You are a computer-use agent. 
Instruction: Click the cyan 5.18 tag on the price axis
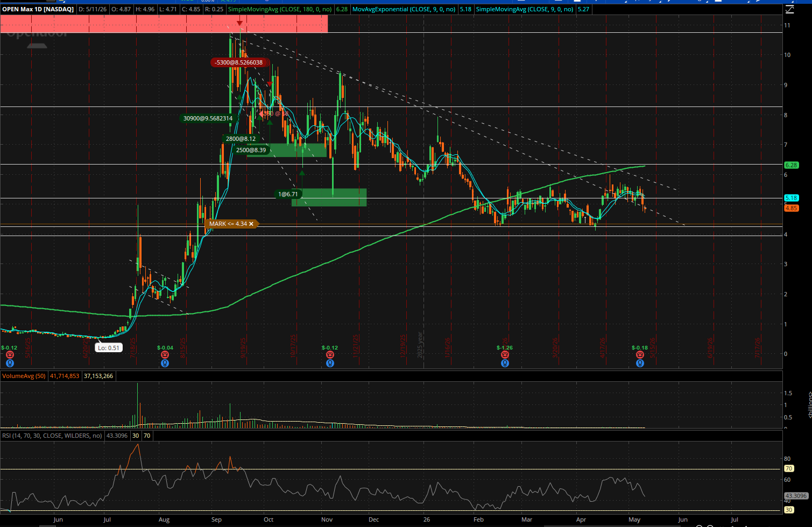point(791,198)
